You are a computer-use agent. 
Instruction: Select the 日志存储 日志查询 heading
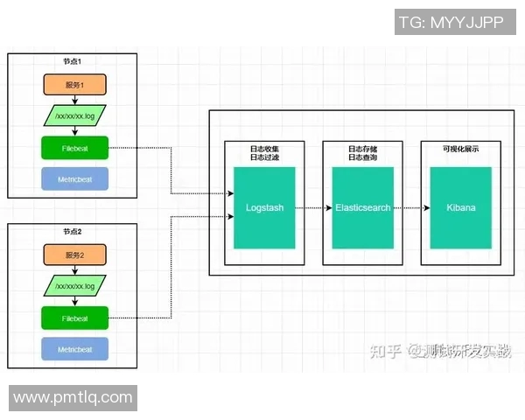pos(362,153)
